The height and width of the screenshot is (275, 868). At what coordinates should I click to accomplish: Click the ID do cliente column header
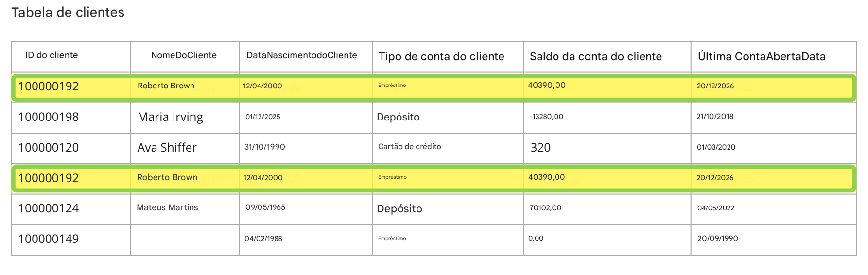(x=52, y=55)
